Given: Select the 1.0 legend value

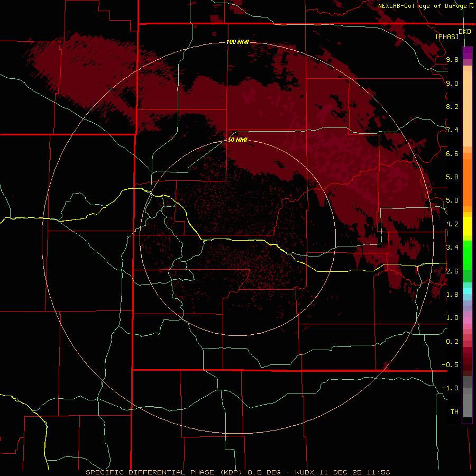Looking at the screenshot, I should pos(452,318).
